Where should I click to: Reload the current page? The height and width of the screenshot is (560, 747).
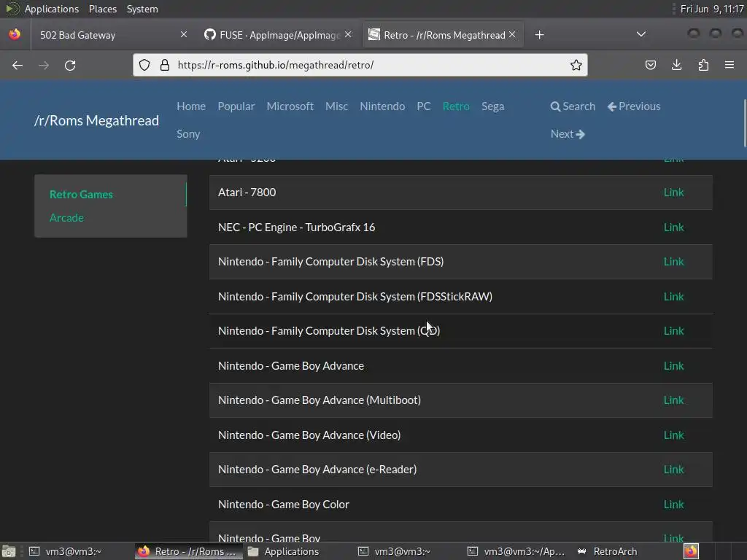(70, 65)
